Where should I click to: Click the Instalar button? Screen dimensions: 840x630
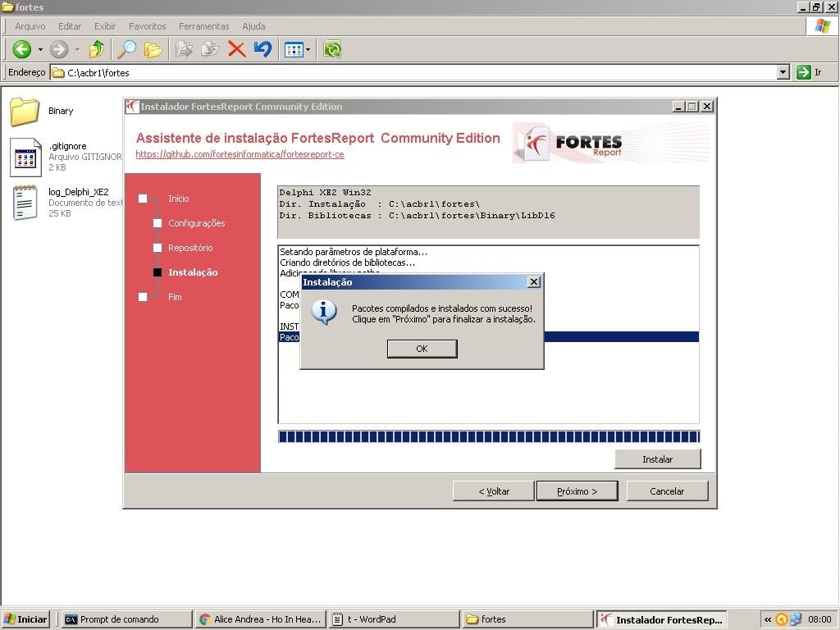click(657, 459)
